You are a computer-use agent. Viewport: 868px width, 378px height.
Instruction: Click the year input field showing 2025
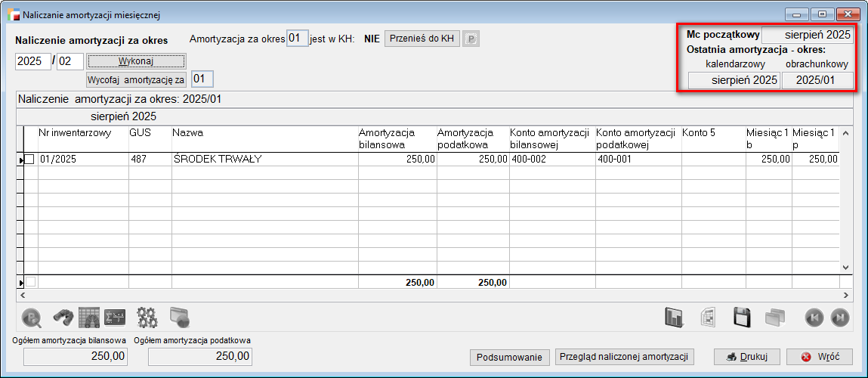click(x=32, y=61)
